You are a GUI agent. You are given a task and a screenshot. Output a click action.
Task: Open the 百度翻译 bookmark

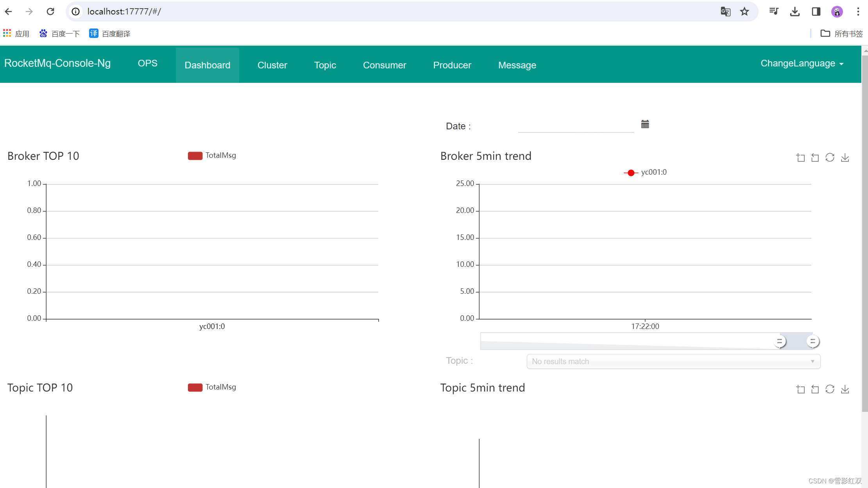(110, 34)
